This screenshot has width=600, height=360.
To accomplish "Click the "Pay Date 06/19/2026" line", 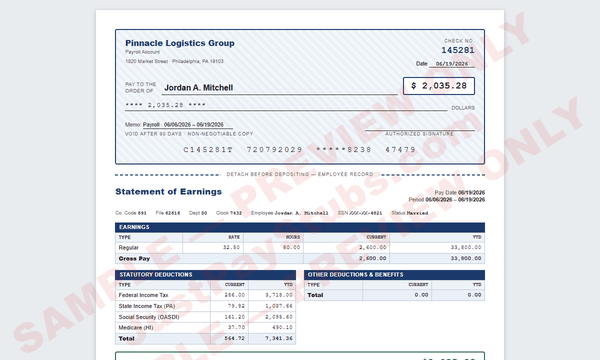I will coord(460,192).
